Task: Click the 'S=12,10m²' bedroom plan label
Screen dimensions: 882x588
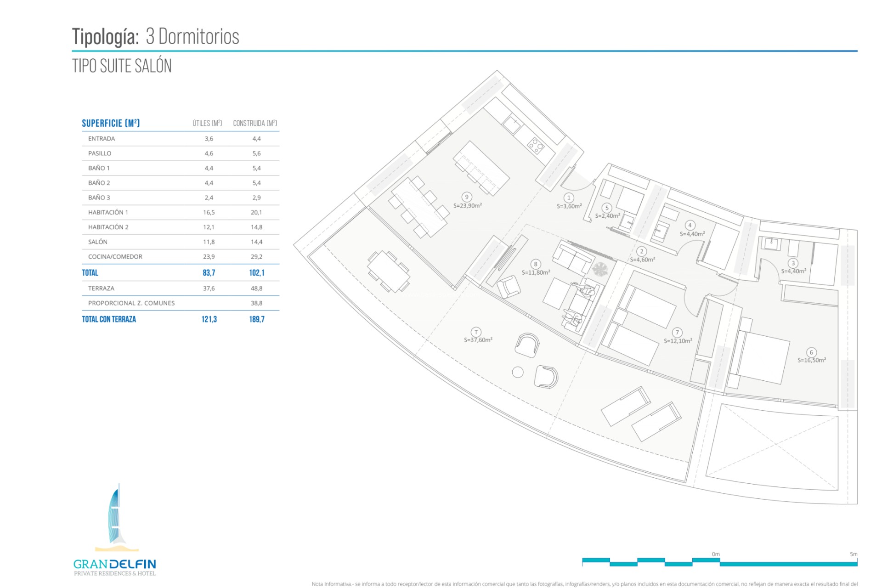Action: pyautogui.click(x=678, y=341)
